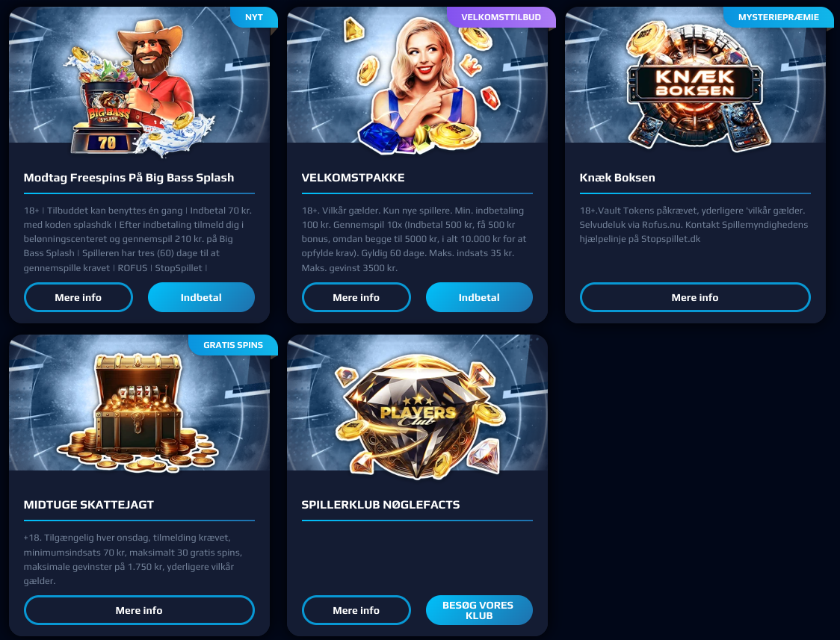Open Mere info for Big Bass Splash
The height and width of the screenshot is (640, 840).
[78, 297]
